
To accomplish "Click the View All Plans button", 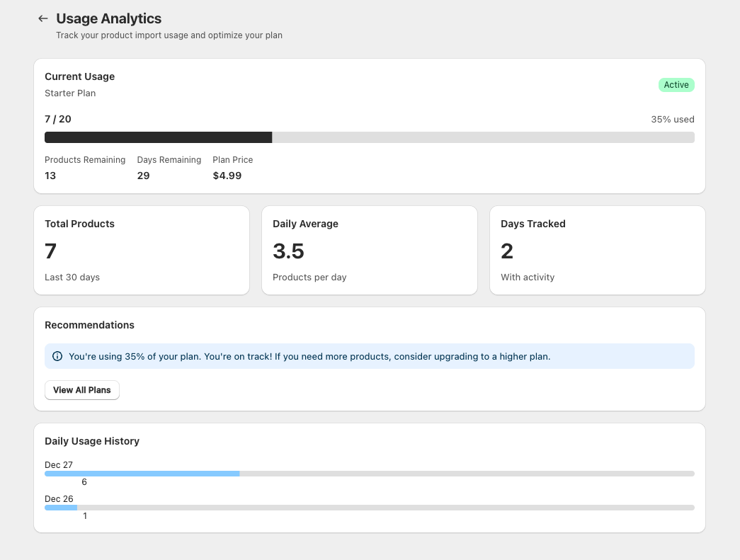I will click(x=81, y=390).
